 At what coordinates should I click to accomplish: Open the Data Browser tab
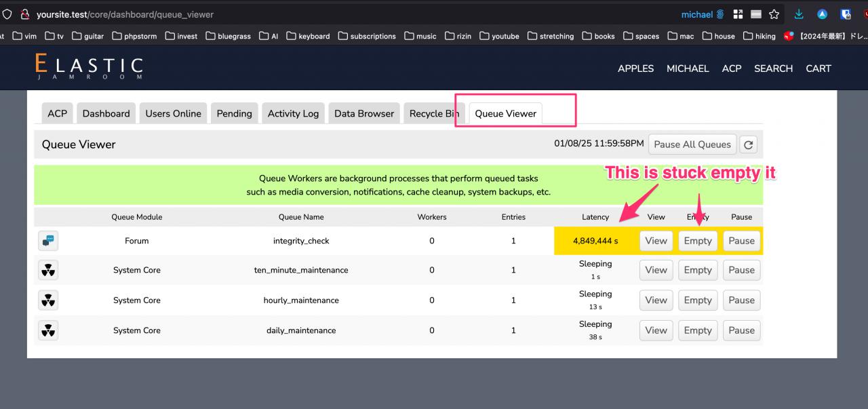pyautogui.click(x=364, y=114)
